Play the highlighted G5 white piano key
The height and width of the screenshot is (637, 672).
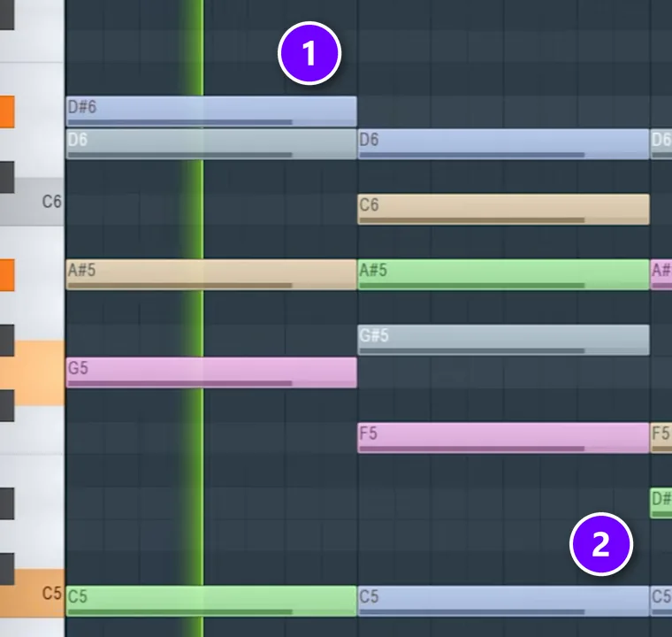39,373
